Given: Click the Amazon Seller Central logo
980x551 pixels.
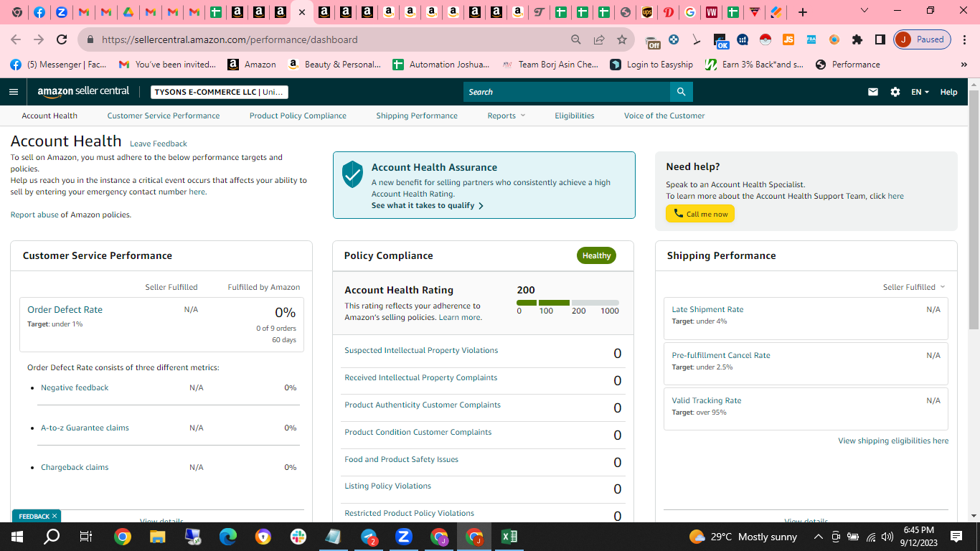Looking at the screenshot, I should pyautogui.click(x=84, y=91).
